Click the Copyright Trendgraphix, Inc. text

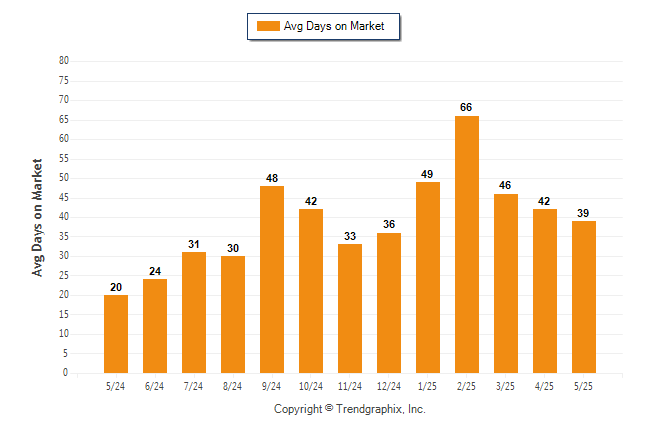[350, 409]
